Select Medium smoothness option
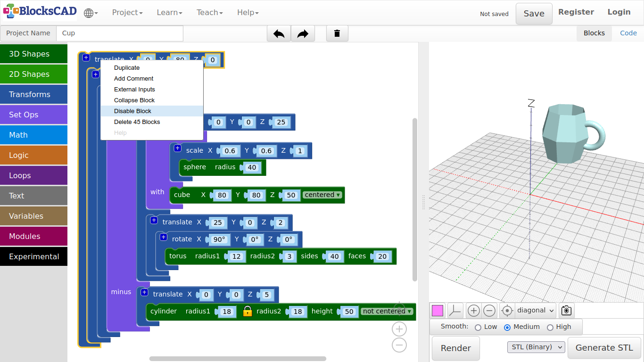644x362 pixels. point(507,327)
